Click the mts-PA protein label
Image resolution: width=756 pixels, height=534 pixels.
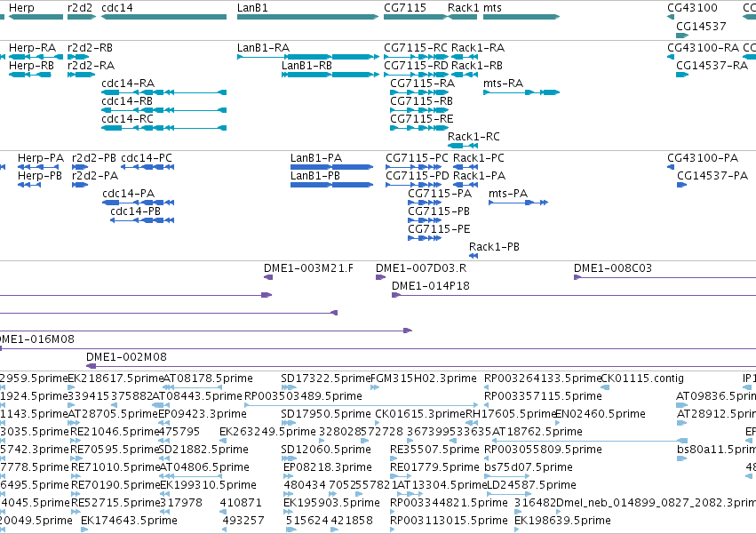coord(508,194)
